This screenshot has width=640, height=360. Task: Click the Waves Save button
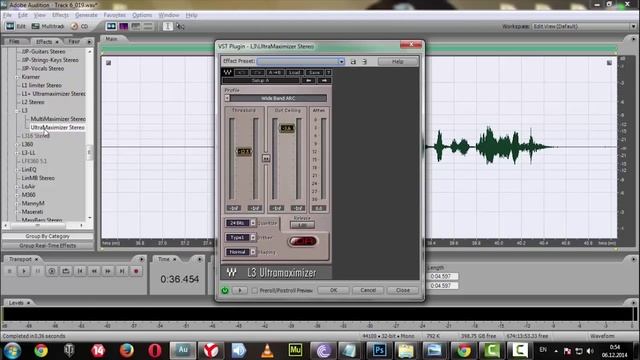314,72
